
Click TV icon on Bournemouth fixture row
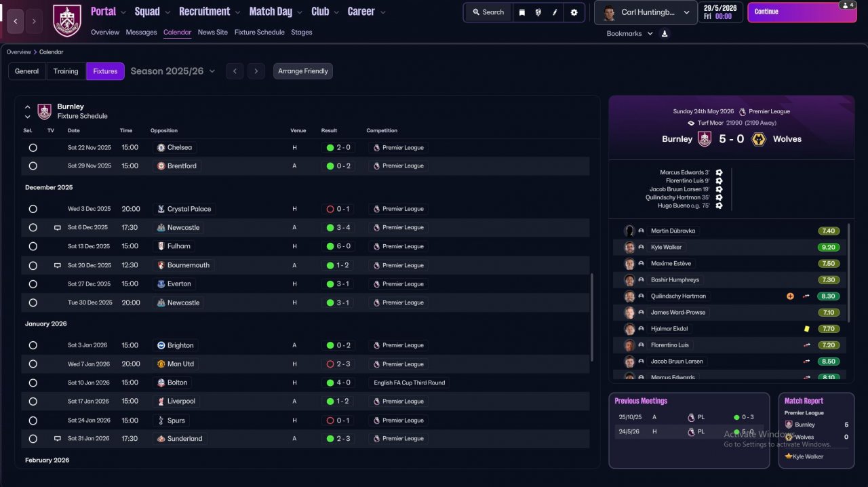point(57,265)
